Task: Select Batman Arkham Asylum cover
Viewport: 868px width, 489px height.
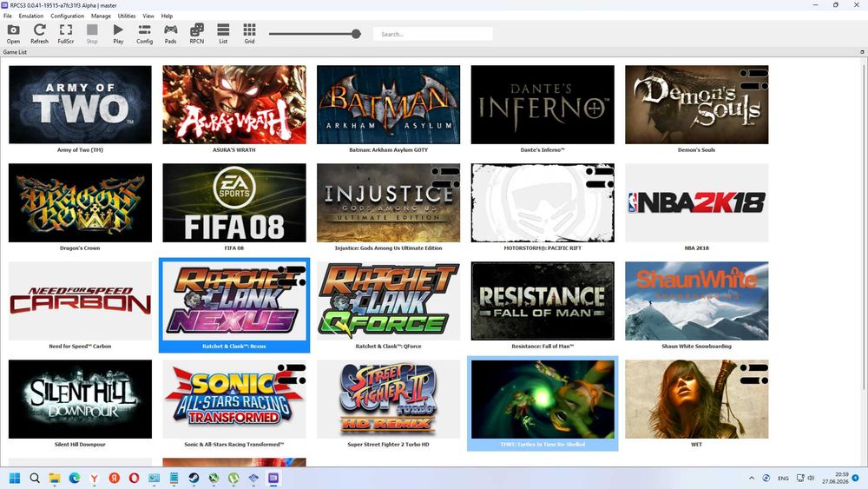Action: (x=388, y=105)
